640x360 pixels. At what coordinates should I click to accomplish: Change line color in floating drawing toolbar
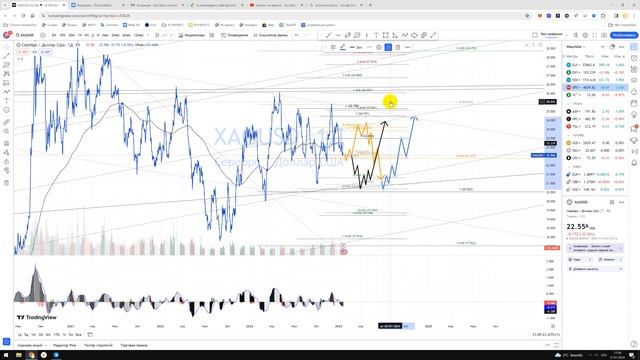[x=343, y=47]
